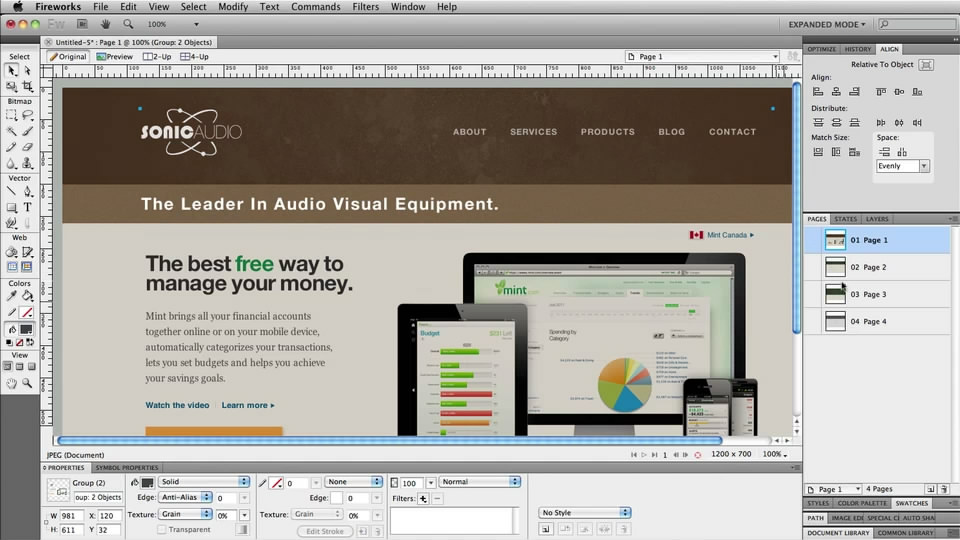Select the Pointer tool in Tools panel
960x540 pixels.
click(11, 71)
